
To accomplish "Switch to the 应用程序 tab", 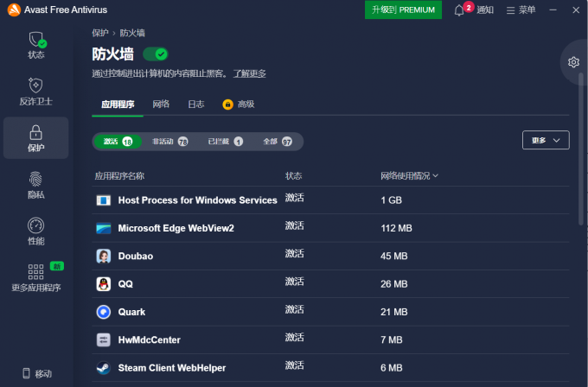I will 118,105.
